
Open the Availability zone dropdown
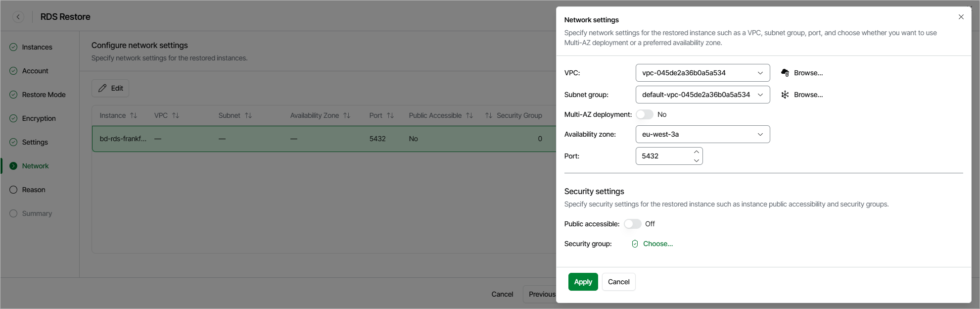click(x=702, y=134)
